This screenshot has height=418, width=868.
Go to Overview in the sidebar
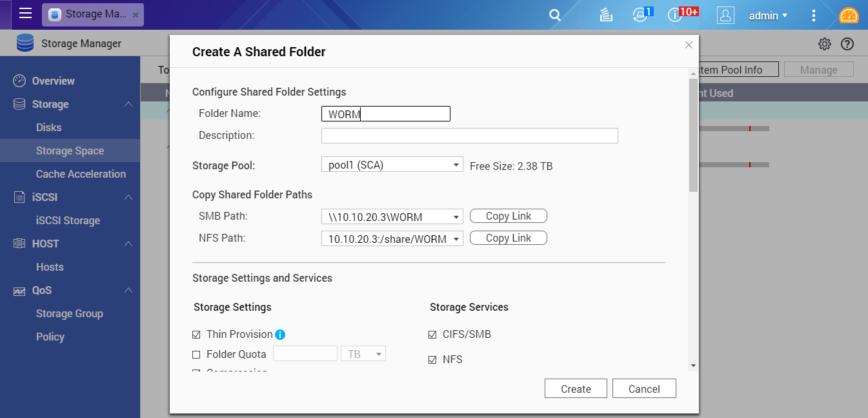coord(53,81)
